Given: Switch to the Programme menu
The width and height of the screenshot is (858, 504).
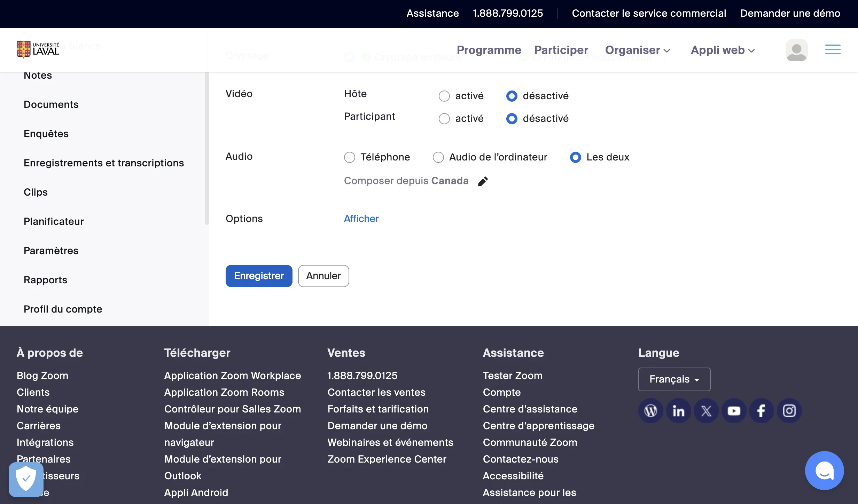Looking at the screenshot, I should coord(489,50).
